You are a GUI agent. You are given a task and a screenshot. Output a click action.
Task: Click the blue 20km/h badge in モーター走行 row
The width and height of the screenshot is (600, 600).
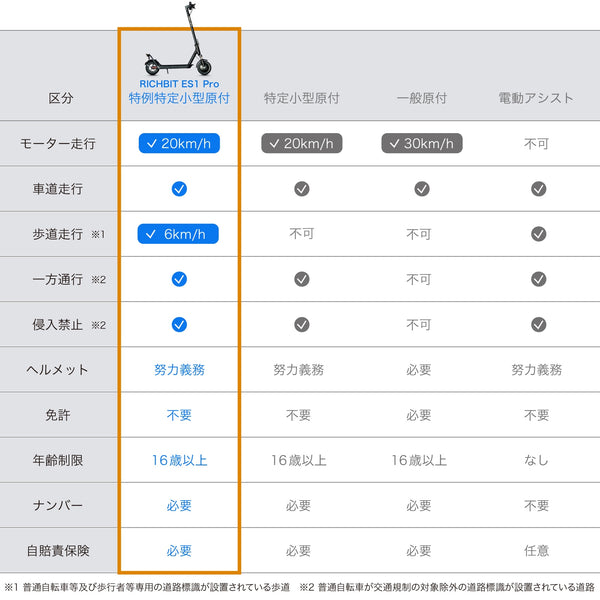click(x=179, y=143)
